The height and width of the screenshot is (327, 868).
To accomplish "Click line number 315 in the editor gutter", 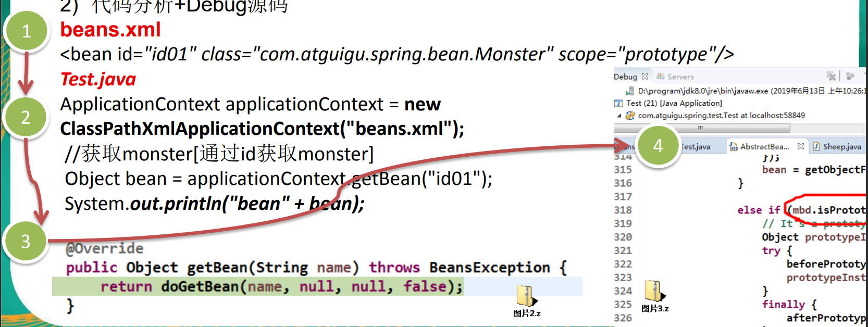I will click(623, 169).
